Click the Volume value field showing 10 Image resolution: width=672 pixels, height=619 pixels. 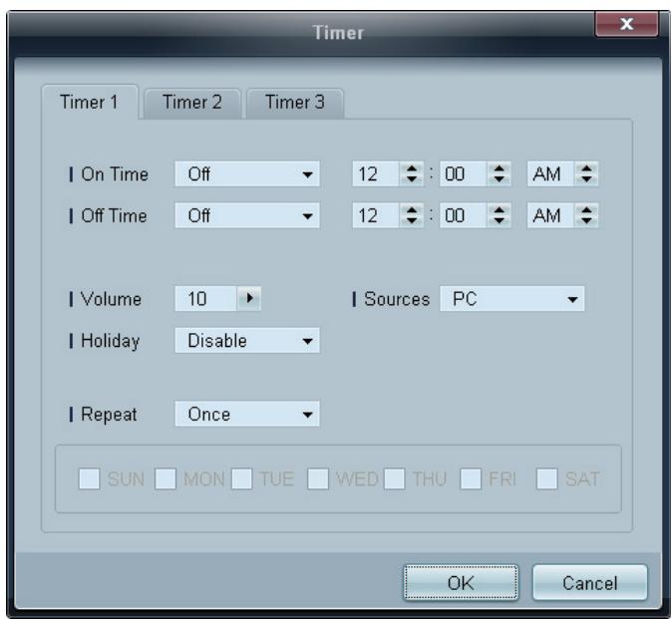pos(205,299)
